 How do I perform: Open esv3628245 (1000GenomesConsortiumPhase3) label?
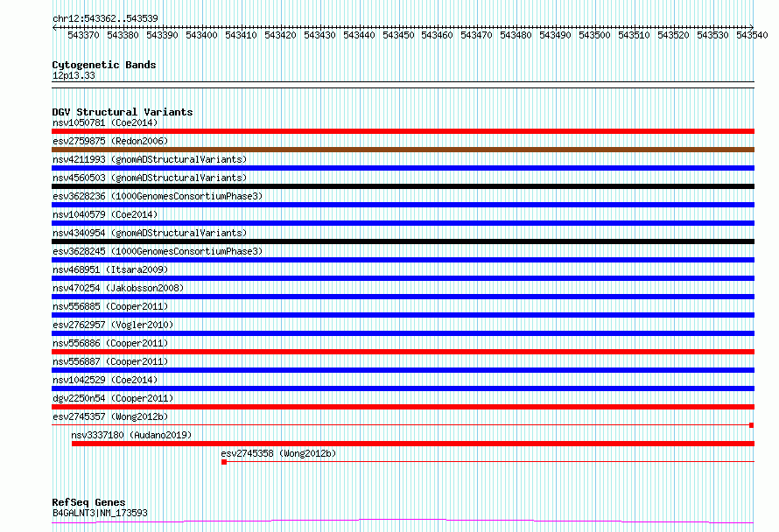point(158,251)
